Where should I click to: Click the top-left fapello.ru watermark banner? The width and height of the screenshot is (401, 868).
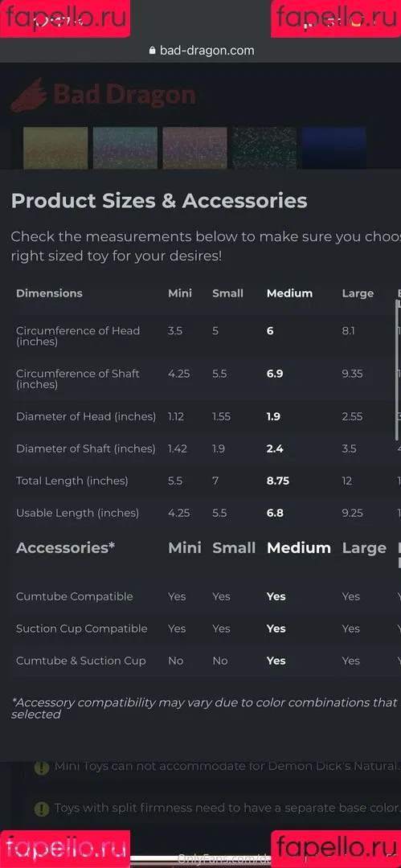click(65, 18)
